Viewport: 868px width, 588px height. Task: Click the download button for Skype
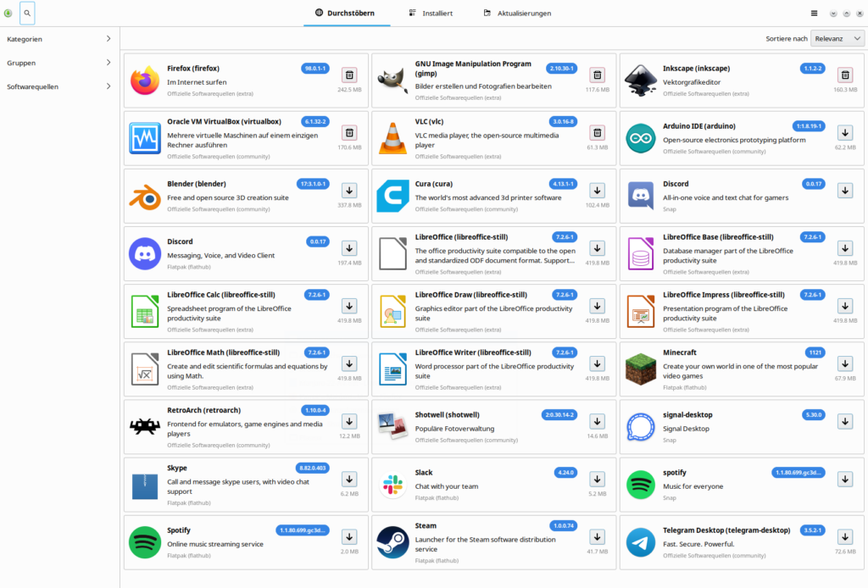(349, 479)
